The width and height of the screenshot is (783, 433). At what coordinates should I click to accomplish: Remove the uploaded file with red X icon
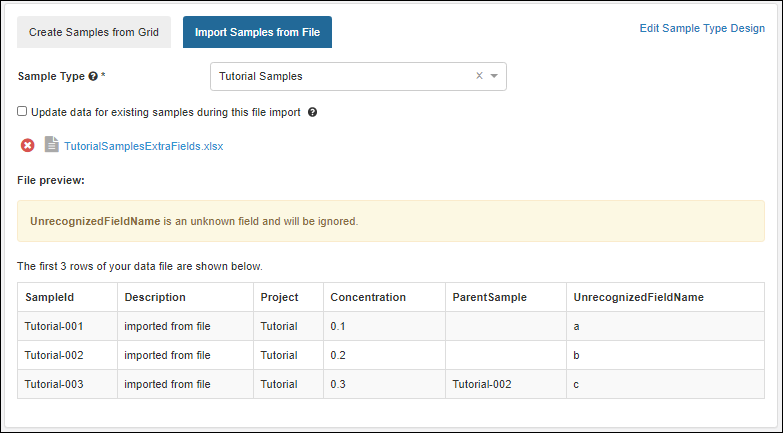28,145
